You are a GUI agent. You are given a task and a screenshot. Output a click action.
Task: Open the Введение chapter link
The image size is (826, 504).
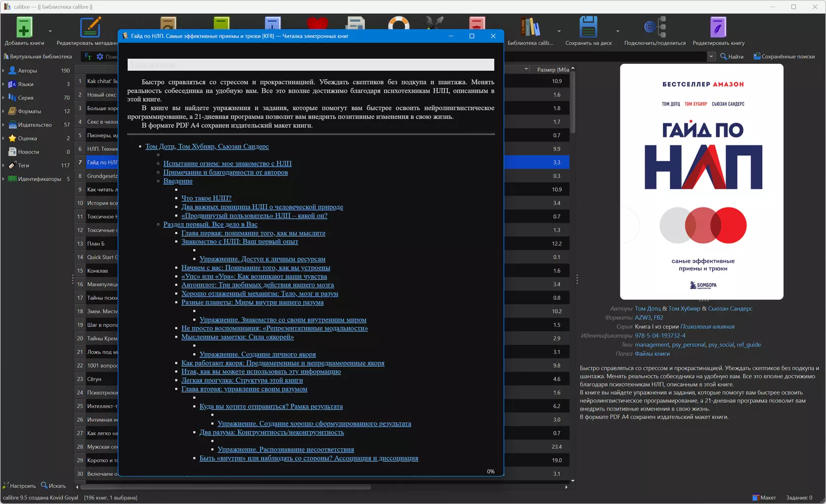177,181
